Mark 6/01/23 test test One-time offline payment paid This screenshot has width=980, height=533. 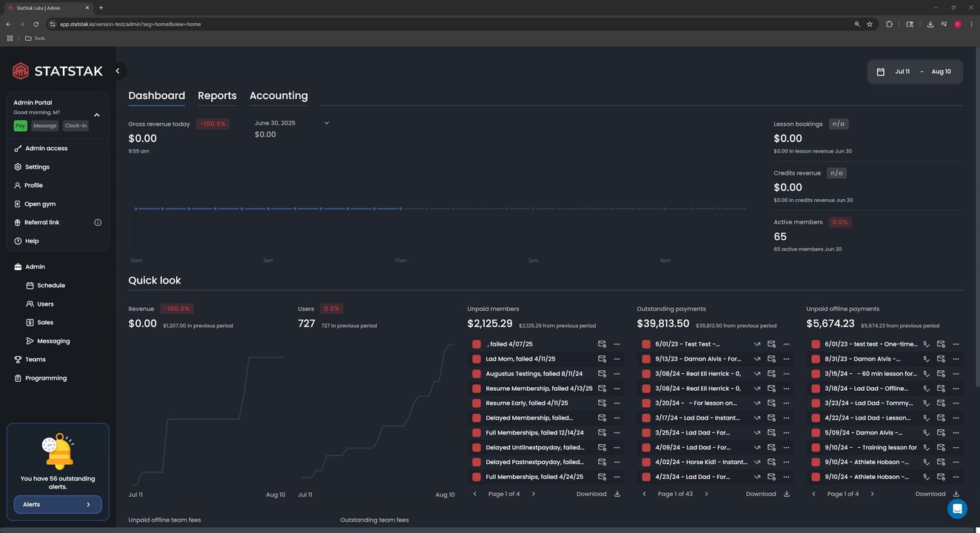coord(927,344)
